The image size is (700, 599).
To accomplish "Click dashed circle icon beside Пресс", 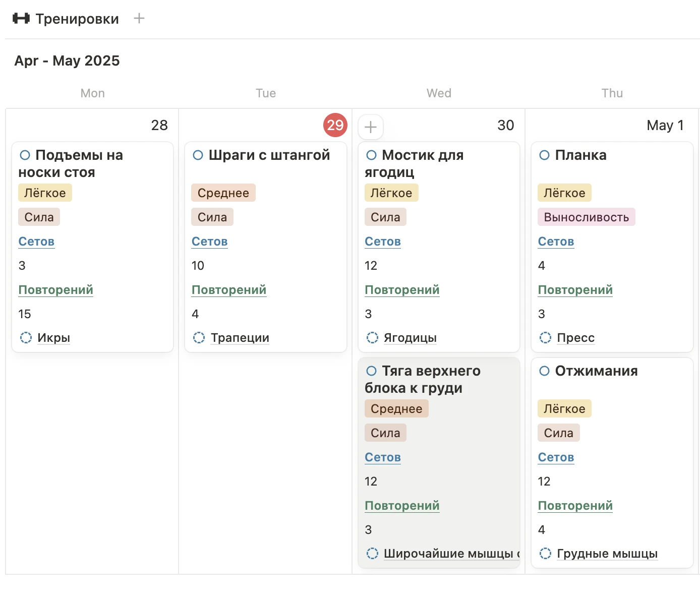I will (x=545, y=337).
